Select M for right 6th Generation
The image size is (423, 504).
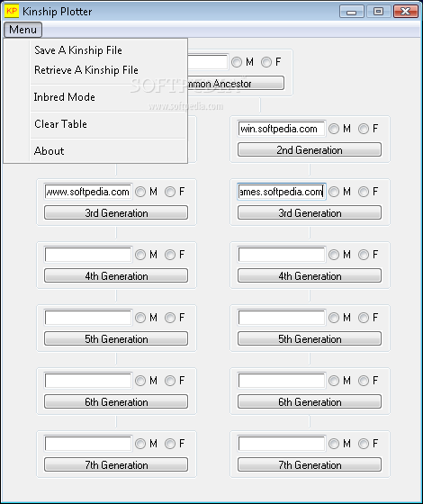pos(334,381)
